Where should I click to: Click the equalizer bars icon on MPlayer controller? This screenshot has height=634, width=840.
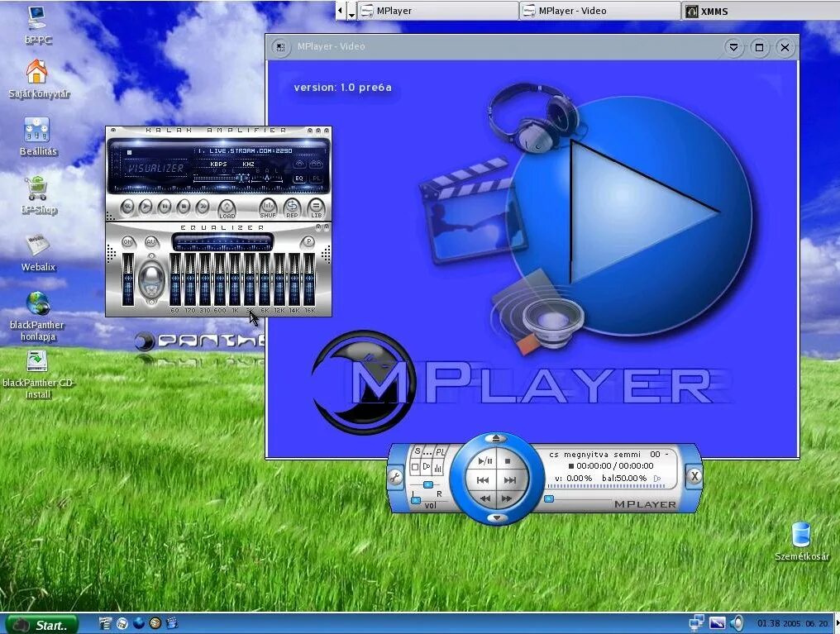[x=438, y=469]
